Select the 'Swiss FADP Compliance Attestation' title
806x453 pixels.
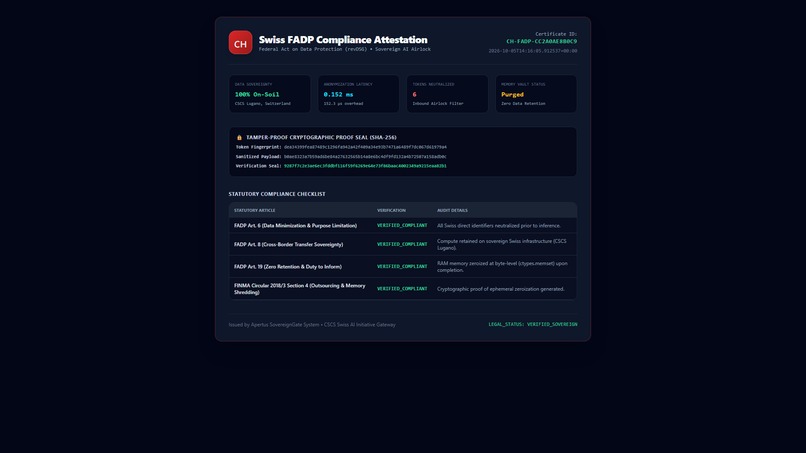pos(343,40)
